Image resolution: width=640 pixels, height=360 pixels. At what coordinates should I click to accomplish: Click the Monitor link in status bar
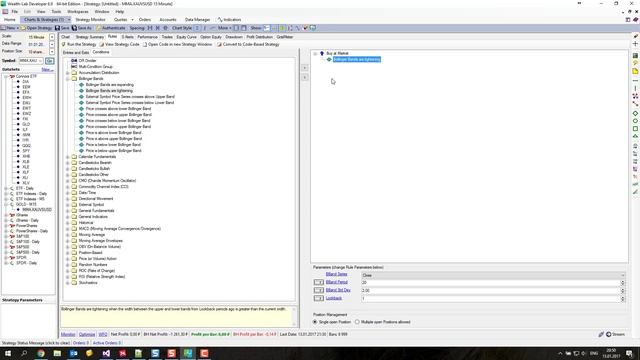(x=68, y=334)
